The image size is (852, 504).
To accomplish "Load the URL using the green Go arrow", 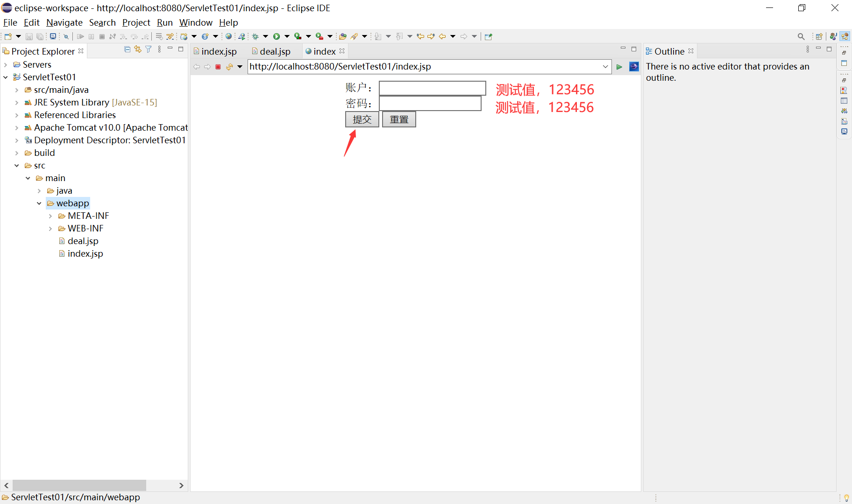I will [x=619, y=67].
